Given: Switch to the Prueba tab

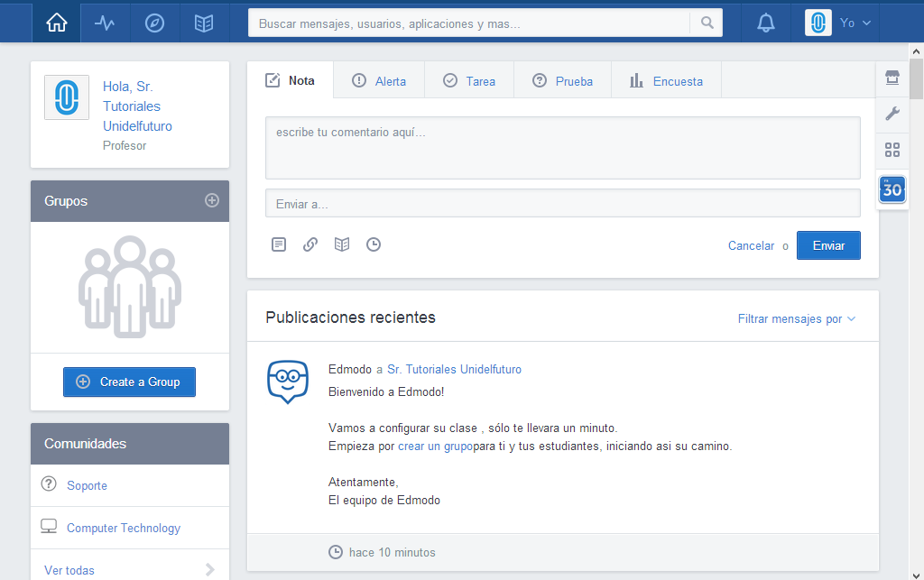Looking at the screenshot, I should coord(563,80).
